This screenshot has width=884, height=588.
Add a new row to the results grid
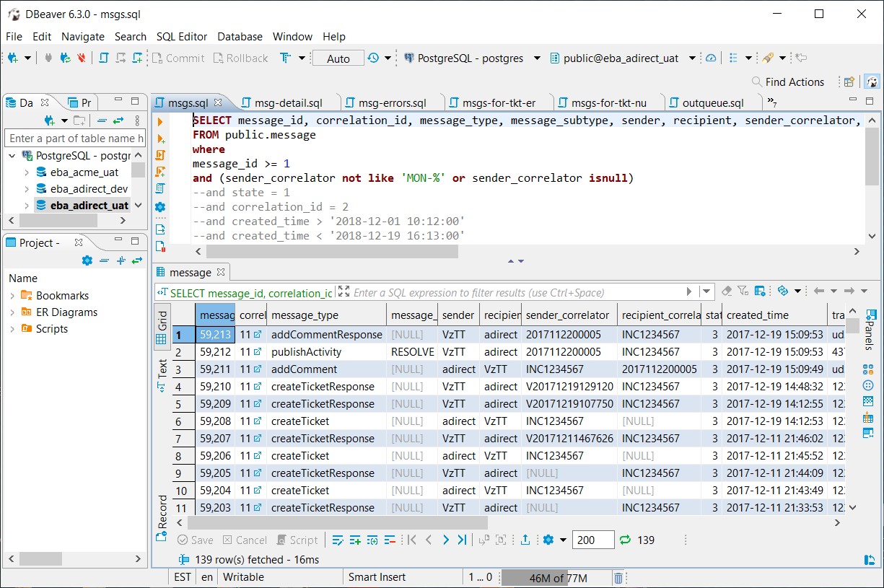pyautogui.click(x=356, y=539)
